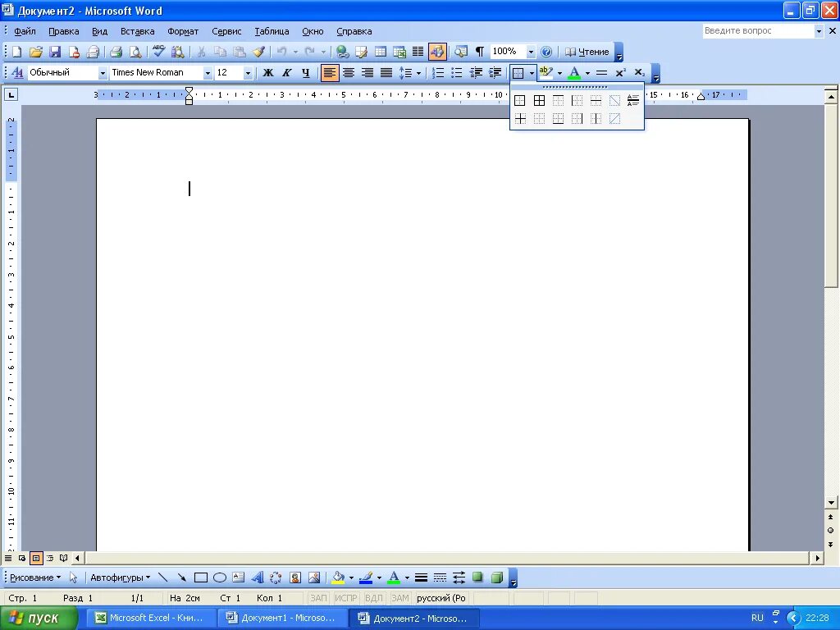
Task: Open the Файл menu
Action: pos(25,31)
